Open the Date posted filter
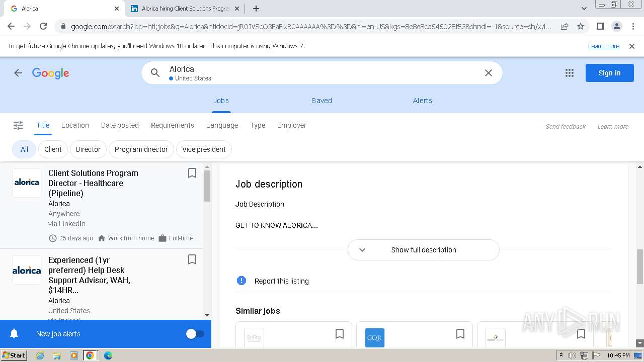 coord(120,125)
